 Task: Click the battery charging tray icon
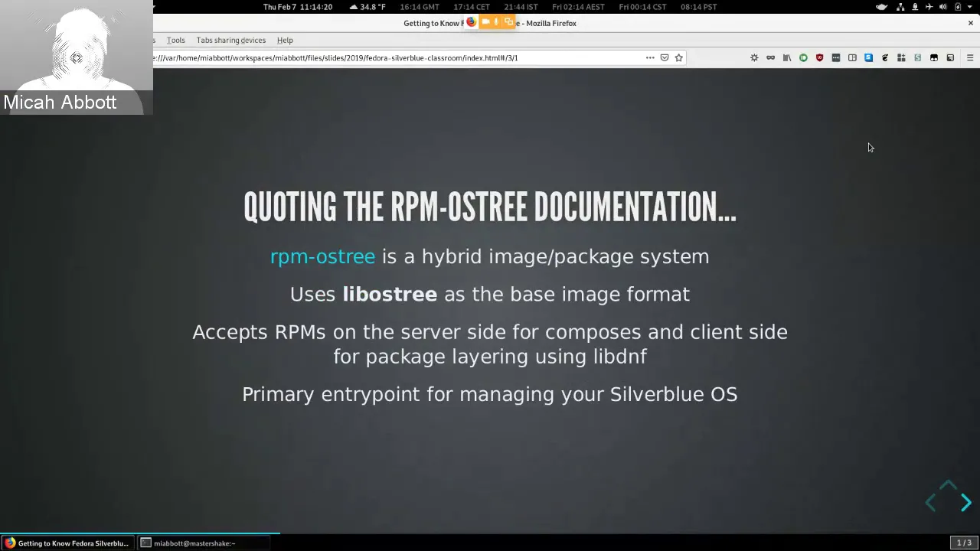tap(957, 7)
